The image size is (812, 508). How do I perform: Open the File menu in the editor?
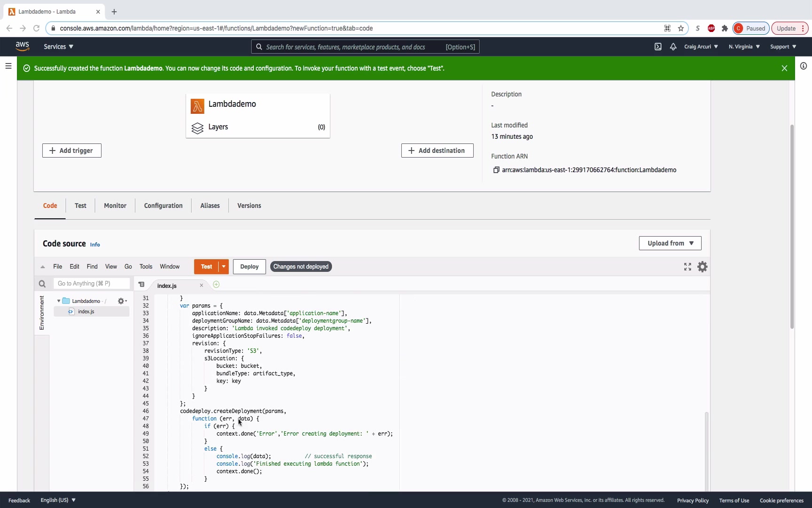click(58, 267)
